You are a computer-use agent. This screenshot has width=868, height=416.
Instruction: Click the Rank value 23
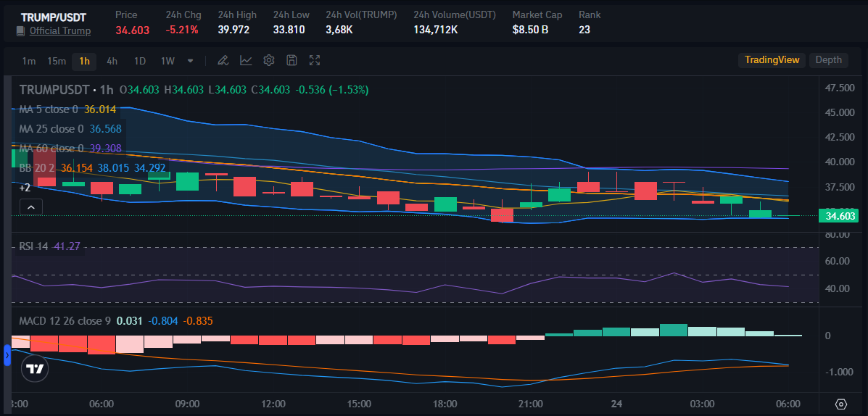(584, 30)
